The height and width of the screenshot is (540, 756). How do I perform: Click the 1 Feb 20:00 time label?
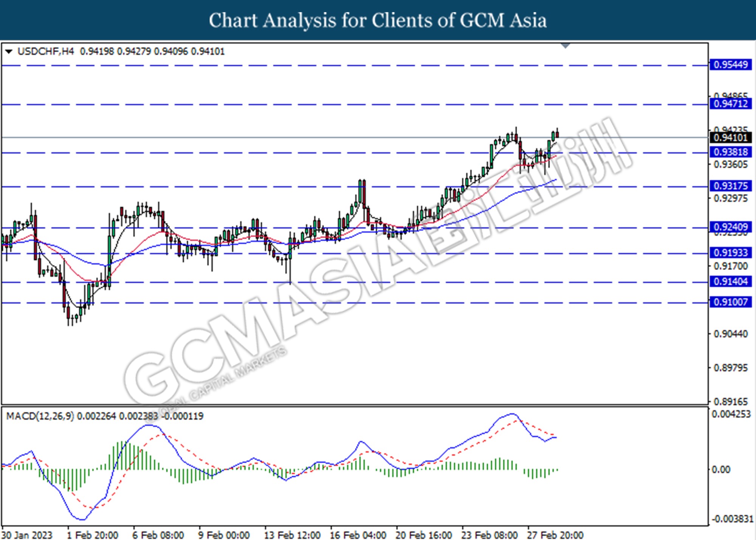92,535
